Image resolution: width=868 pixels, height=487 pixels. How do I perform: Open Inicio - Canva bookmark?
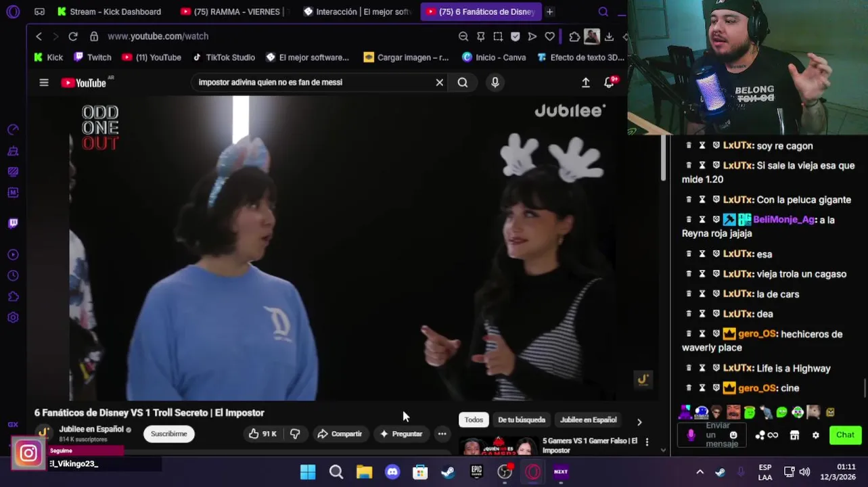point(494,57)
